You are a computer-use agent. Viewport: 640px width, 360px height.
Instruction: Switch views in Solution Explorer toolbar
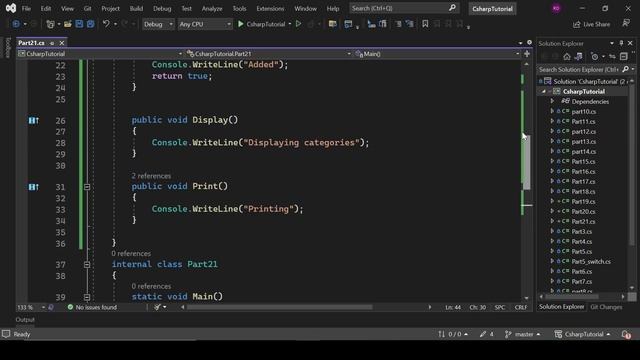[x=578, y=56]
